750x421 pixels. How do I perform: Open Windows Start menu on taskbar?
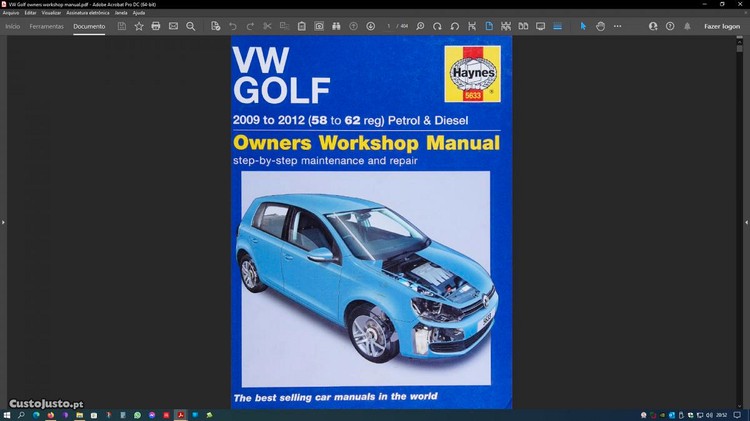point(7,414)
